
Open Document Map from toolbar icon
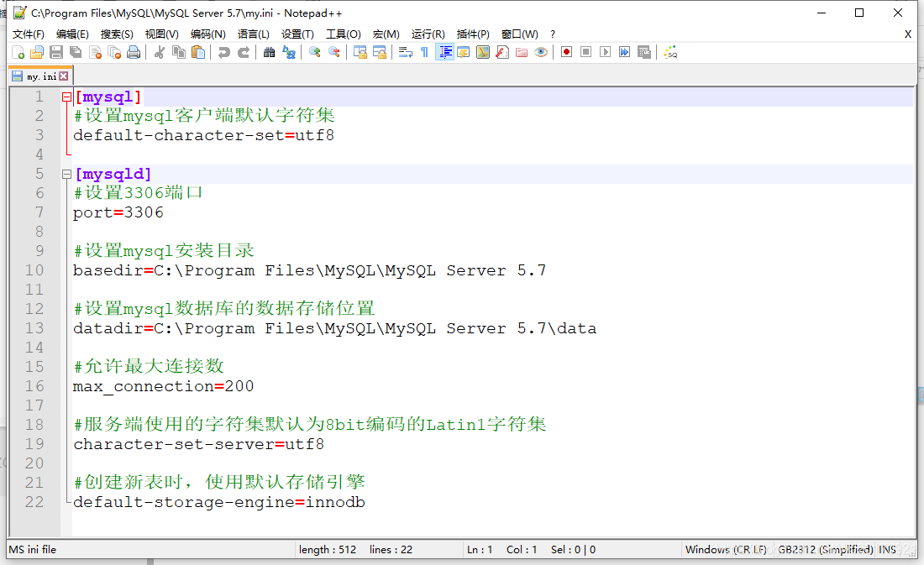click(483, 52)
